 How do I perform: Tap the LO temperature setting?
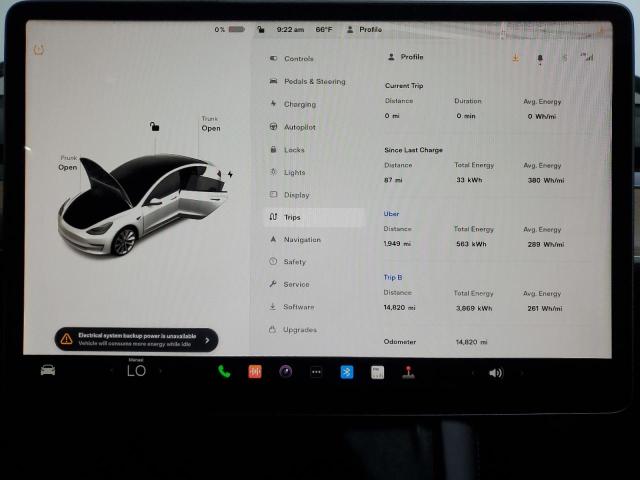136,371
